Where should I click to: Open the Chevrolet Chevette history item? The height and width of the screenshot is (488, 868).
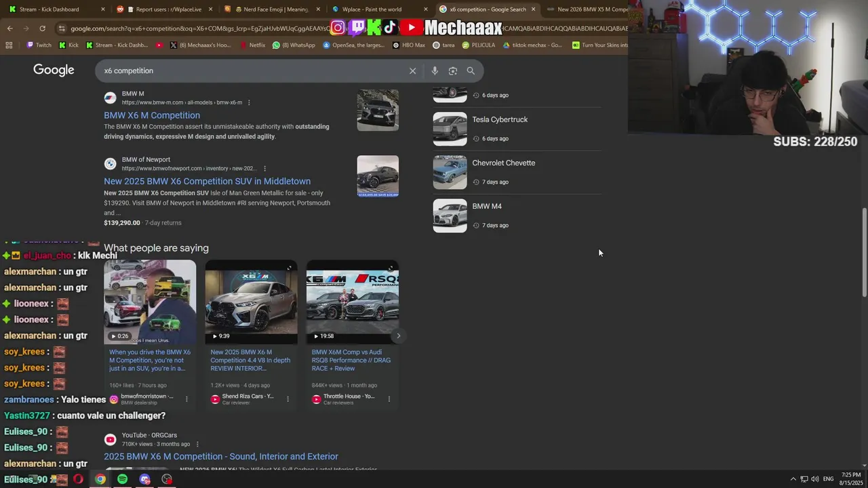(x=517, y=172)
